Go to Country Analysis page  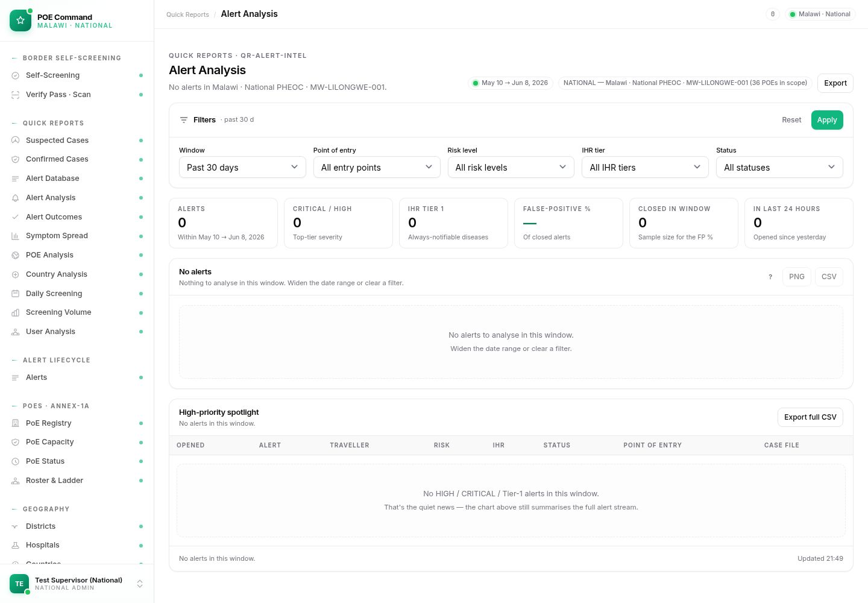pos(77,274)
